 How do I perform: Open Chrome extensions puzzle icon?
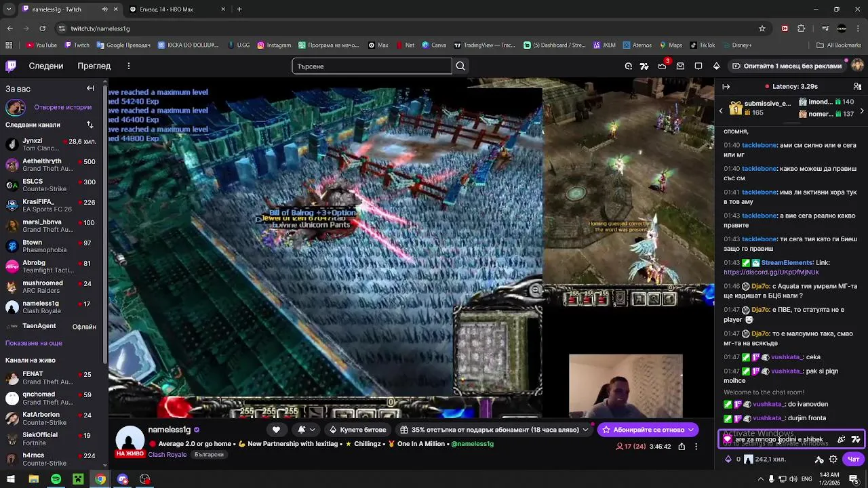[x=802, y=28]
